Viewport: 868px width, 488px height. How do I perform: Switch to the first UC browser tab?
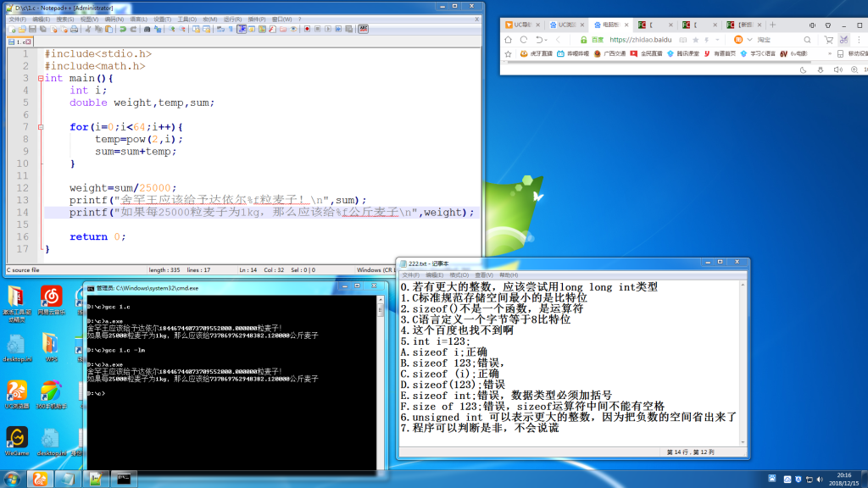tap(521, 25)
